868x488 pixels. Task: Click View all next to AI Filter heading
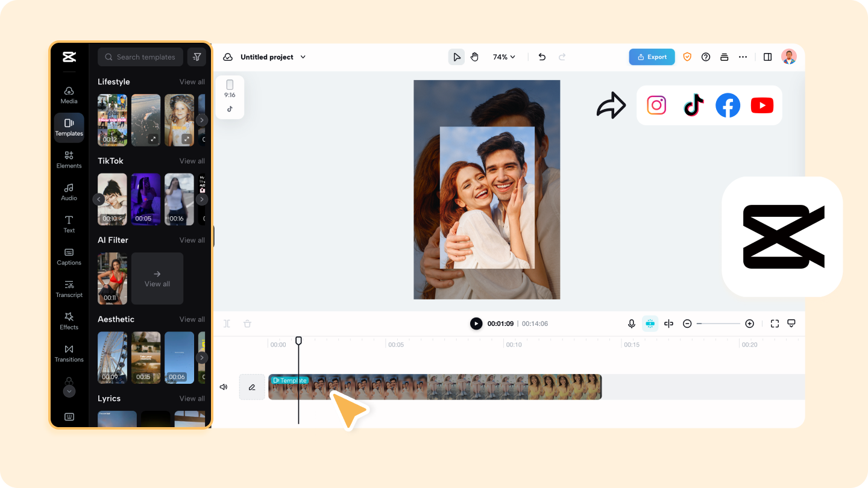[192, 240]
